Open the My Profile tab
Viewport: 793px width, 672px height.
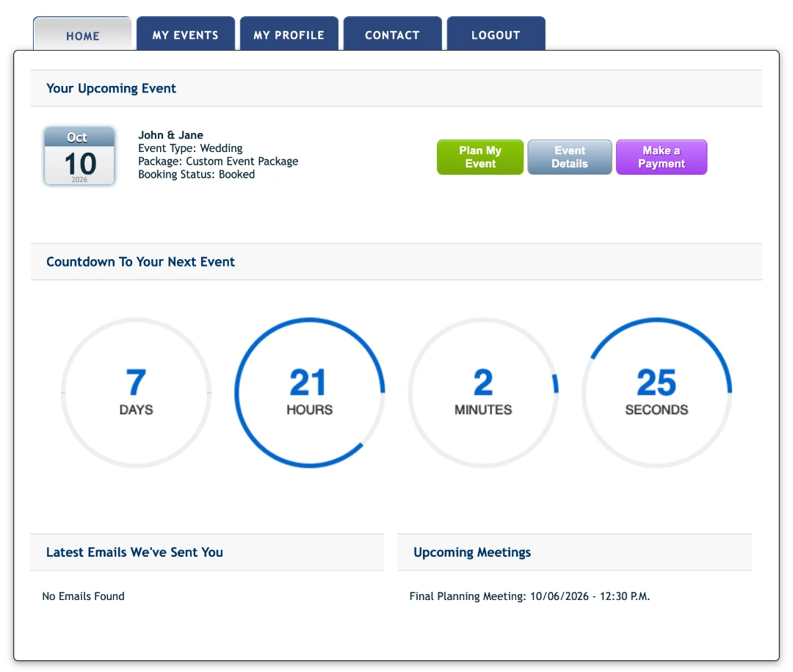(289, 34)
